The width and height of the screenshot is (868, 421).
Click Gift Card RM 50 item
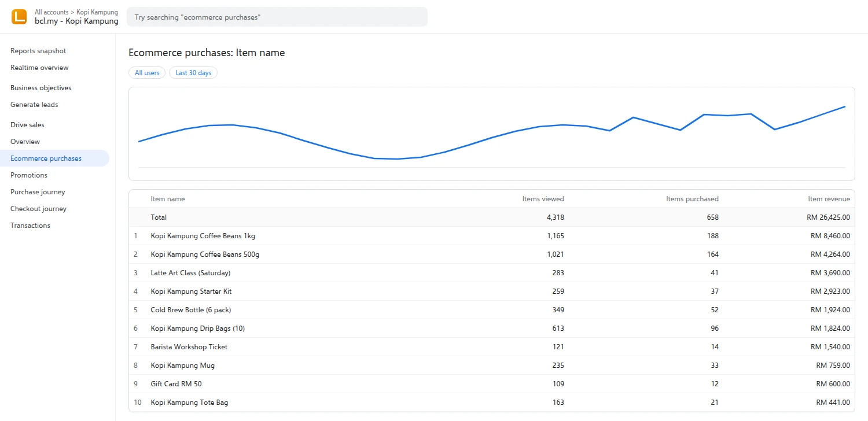click(x=176, y=384)
